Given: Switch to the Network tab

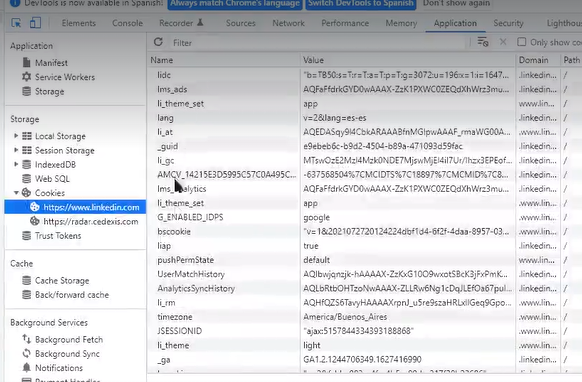Looking at the screenshot, I should 288,23.
